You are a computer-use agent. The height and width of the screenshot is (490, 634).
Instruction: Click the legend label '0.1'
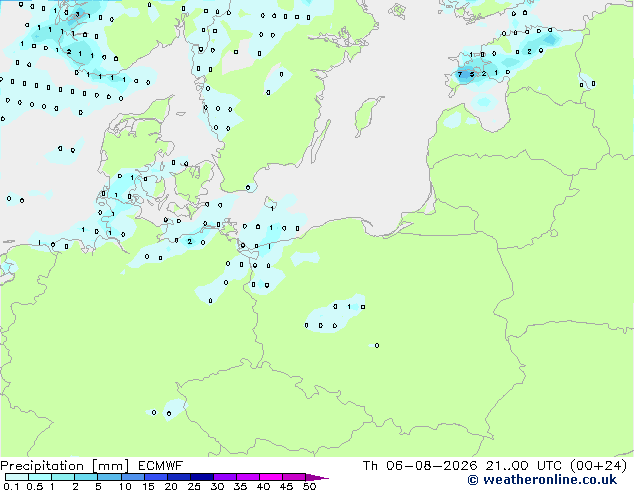point(11,486)
